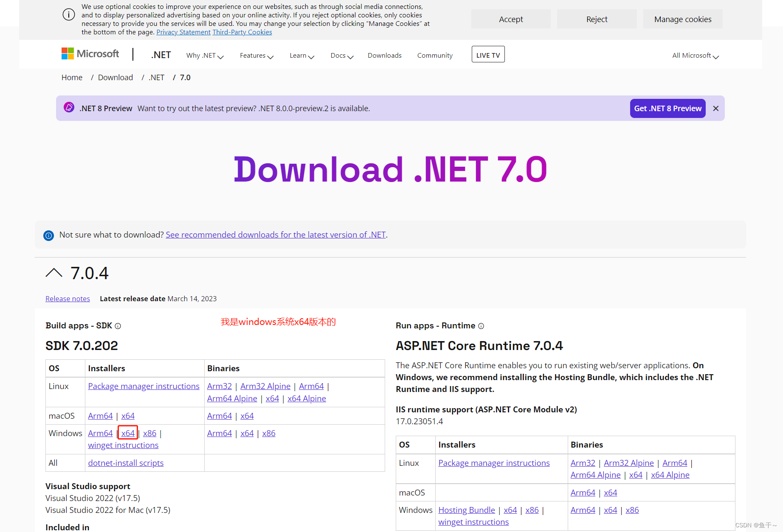This screenshot has height=532, width=783.
Task: Download Runtime Windows x86 binary
Action: (x=632, y=510)
